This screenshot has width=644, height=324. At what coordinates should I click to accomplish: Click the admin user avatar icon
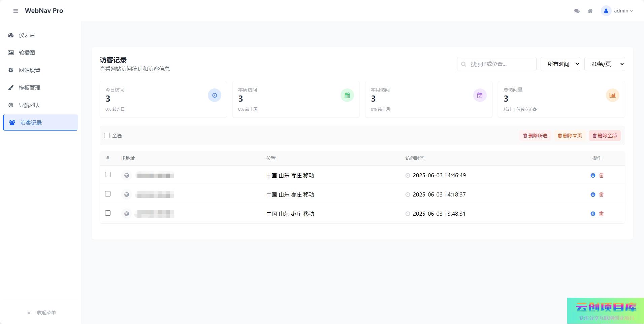606,11
